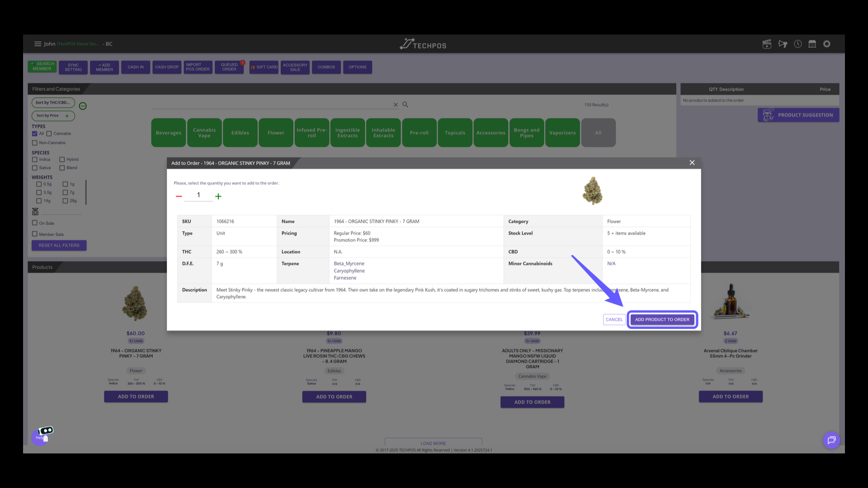The width and height of the screenshot is (868, 488).
Task: Open the settings gear icon
Action: pos(827,44)
